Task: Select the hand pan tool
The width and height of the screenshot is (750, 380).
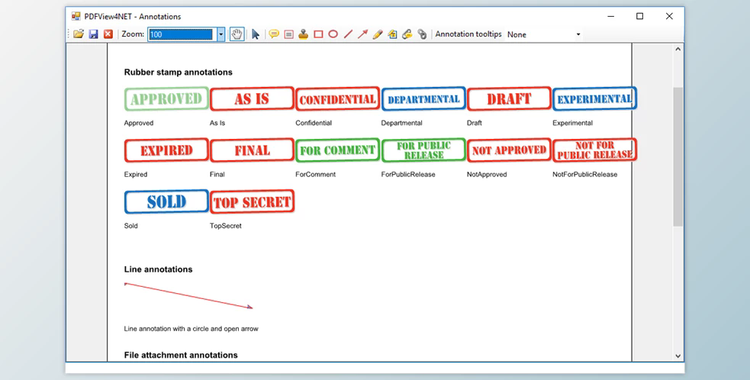Action: tap(237, 34)
